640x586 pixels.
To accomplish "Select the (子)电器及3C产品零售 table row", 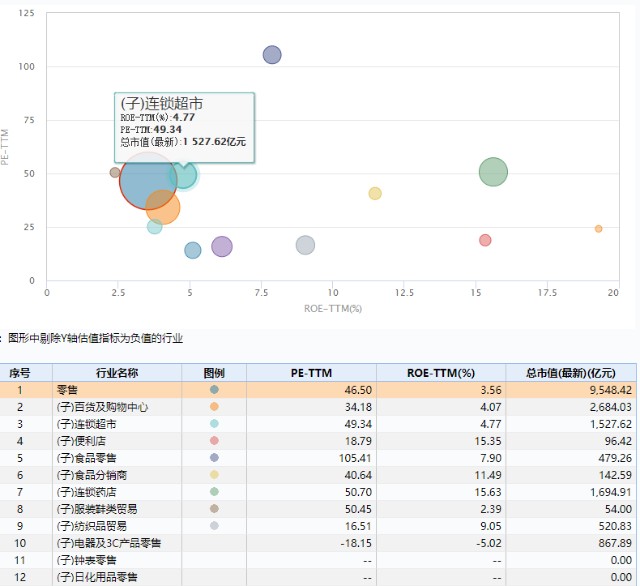I will pos(318,543).
